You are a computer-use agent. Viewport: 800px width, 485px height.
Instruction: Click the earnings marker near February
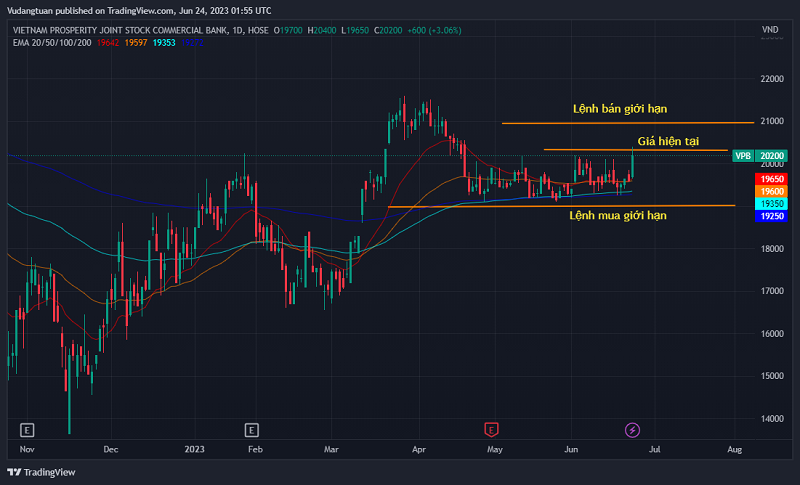(x=251, y=430)
